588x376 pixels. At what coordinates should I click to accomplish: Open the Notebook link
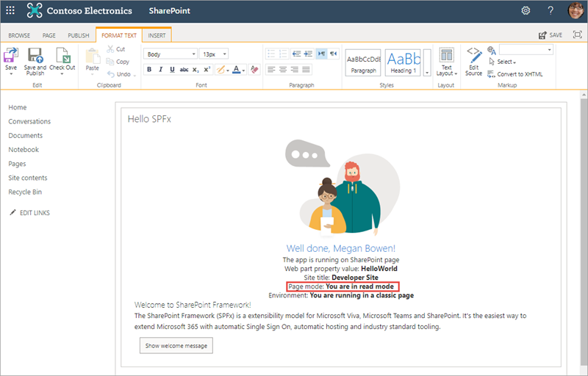click(x=24, y=149)
